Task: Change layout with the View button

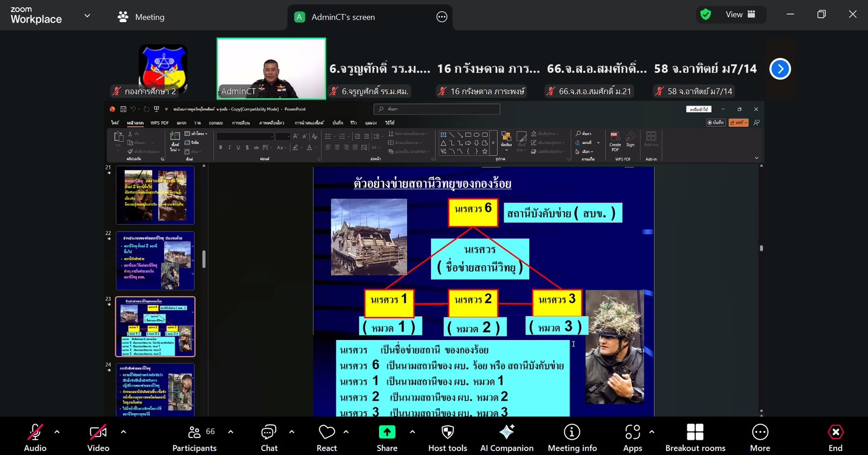Action: pos(740,15)
